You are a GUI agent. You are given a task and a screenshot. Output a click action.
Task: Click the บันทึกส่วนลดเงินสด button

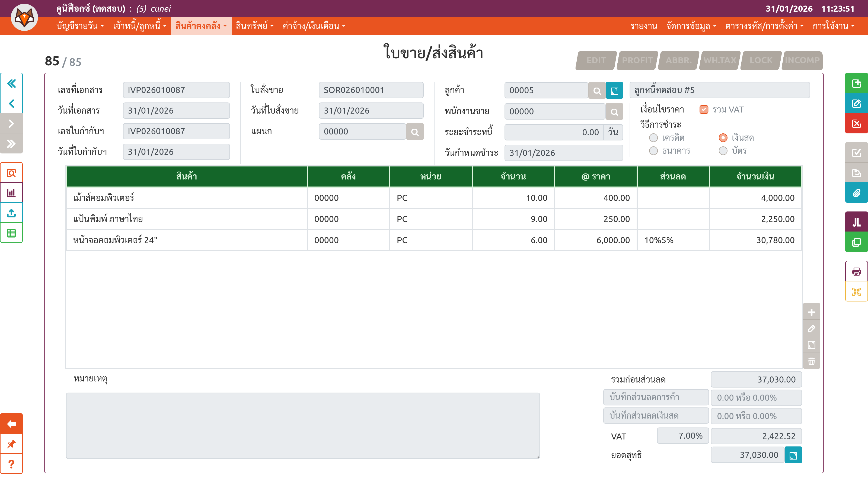(x=656, y=416)
